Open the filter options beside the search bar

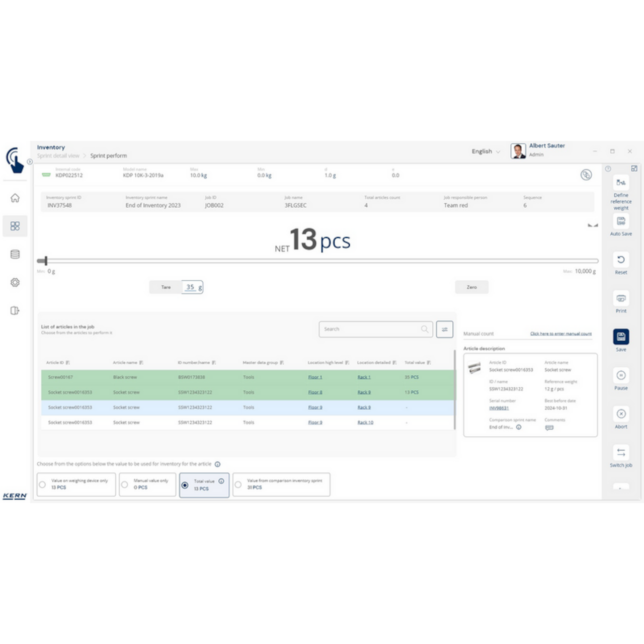444,329
